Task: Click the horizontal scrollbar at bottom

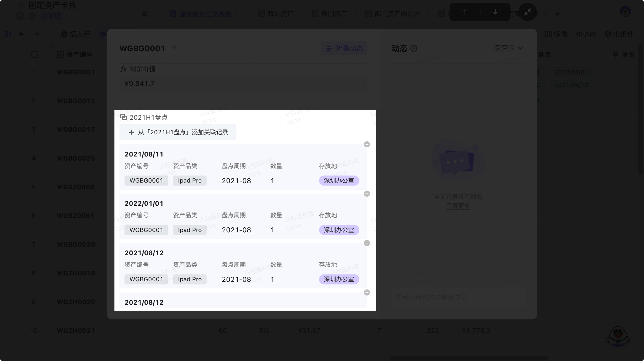Action: 468,358
